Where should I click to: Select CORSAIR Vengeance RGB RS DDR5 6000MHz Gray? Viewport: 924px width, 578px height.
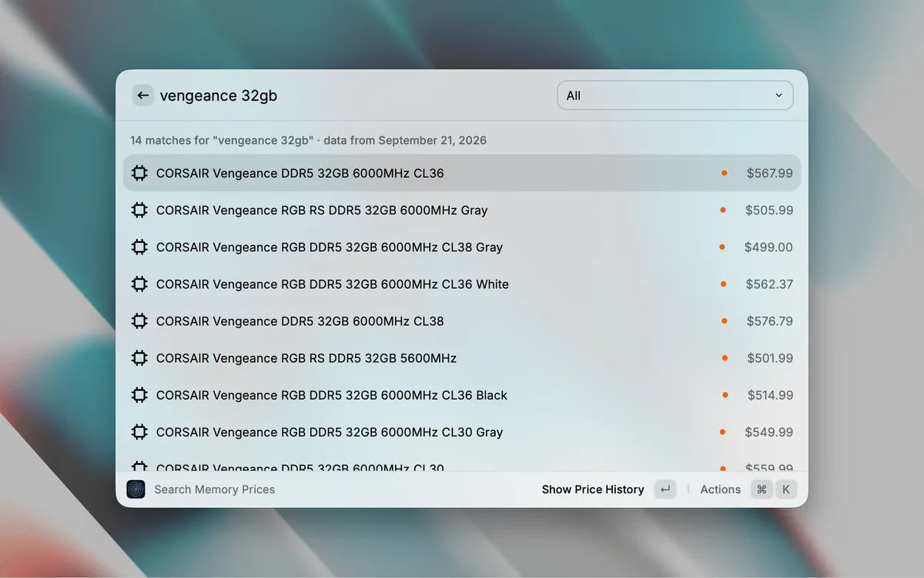pyautogui.click(x=462, y=210)
